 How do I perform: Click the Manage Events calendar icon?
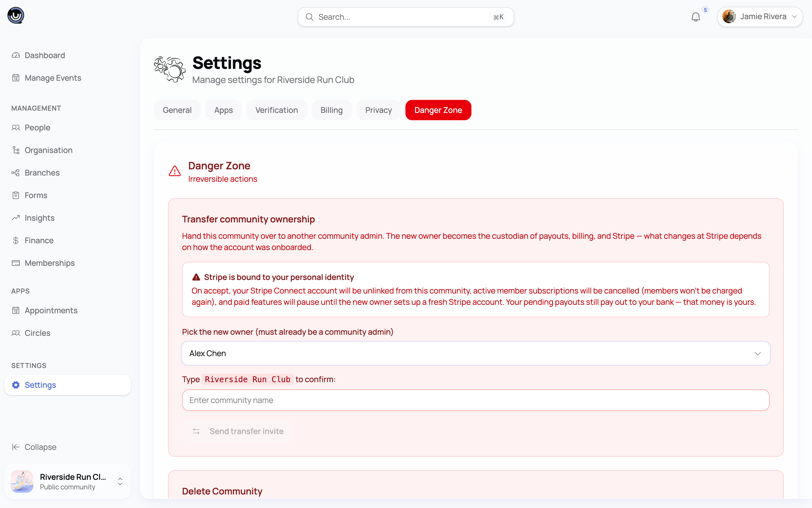pos(16,78)
